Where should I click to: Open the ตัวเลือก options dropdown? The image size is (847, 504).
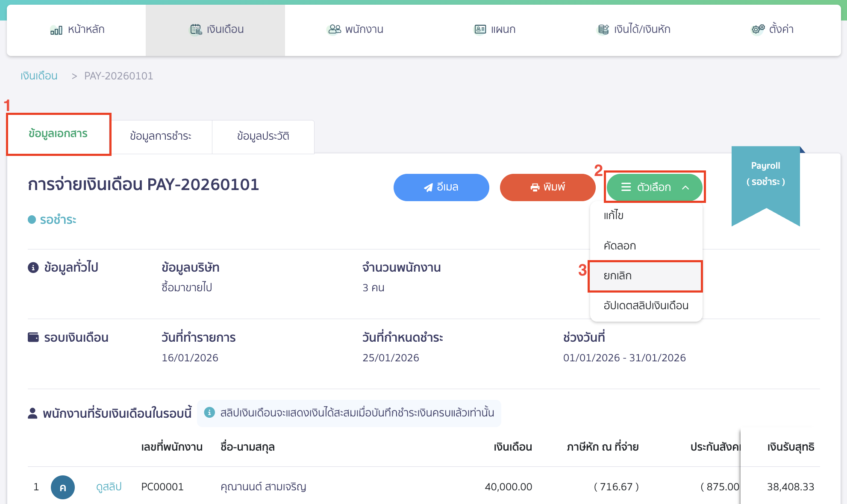point(654,187)
